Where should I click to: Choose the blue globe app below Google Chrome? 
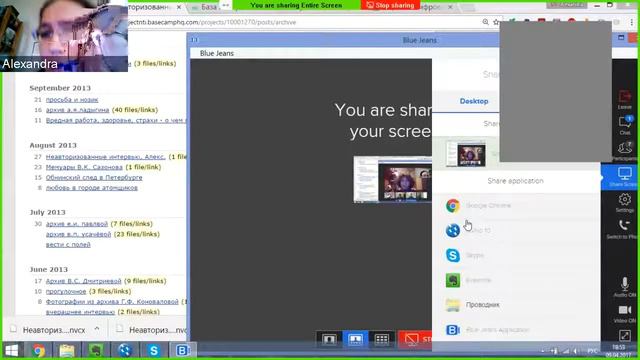516,230
